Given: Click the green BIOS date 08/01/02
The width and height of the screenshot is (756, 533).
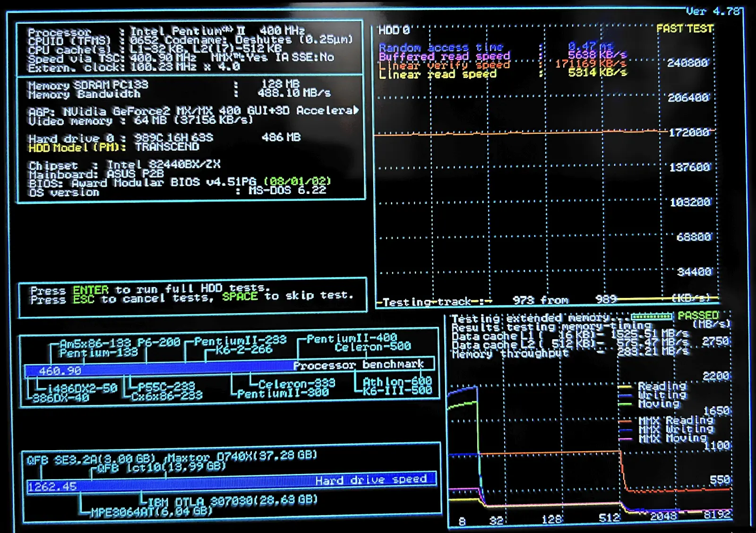Looking at the screenshot, I should [x=297, y=182].
